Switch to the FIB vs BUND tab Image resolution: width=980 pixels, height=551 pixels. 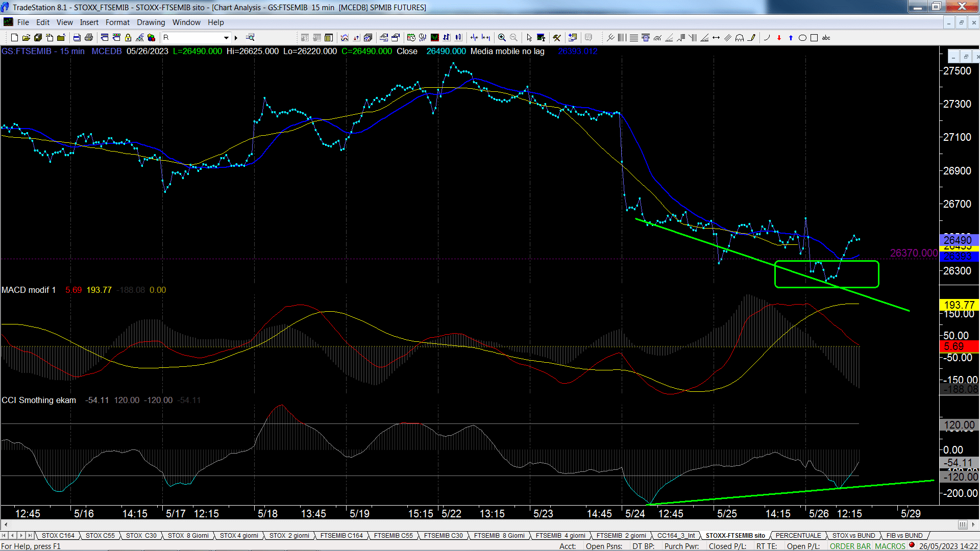(x=904, y=536)
